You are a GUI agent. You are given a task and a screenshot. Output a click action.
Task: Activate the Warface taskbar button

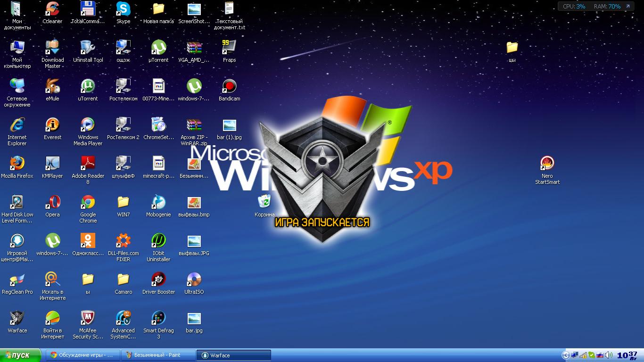[234, 355]
